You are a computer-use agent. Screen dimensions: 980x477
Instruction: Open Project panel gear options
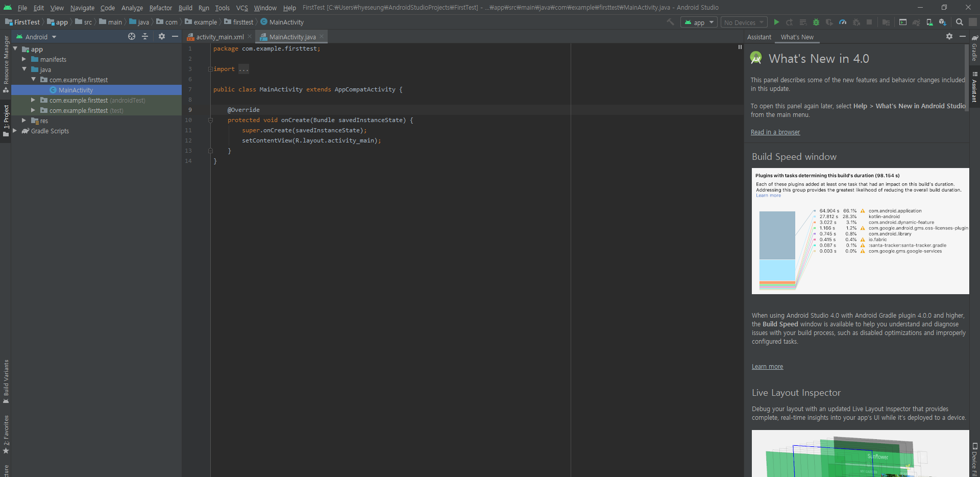point(162,36)
